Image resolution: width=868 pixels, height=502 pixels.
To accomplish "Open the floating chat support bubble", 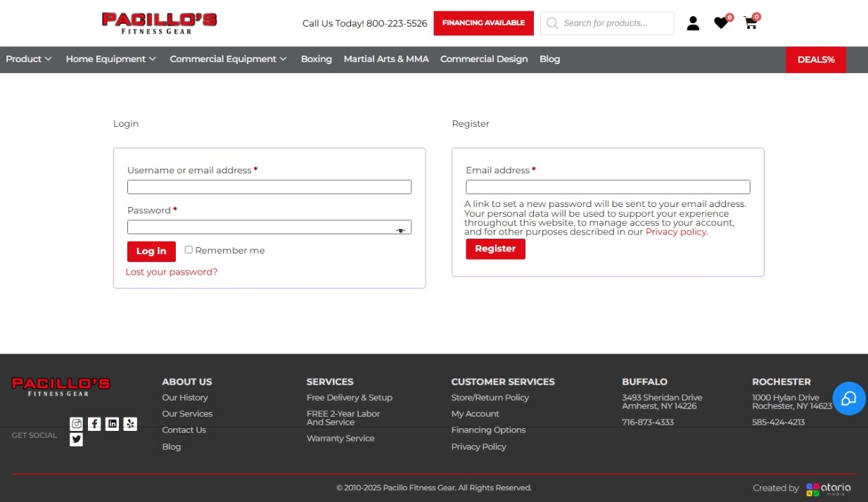I will (849, 399).
